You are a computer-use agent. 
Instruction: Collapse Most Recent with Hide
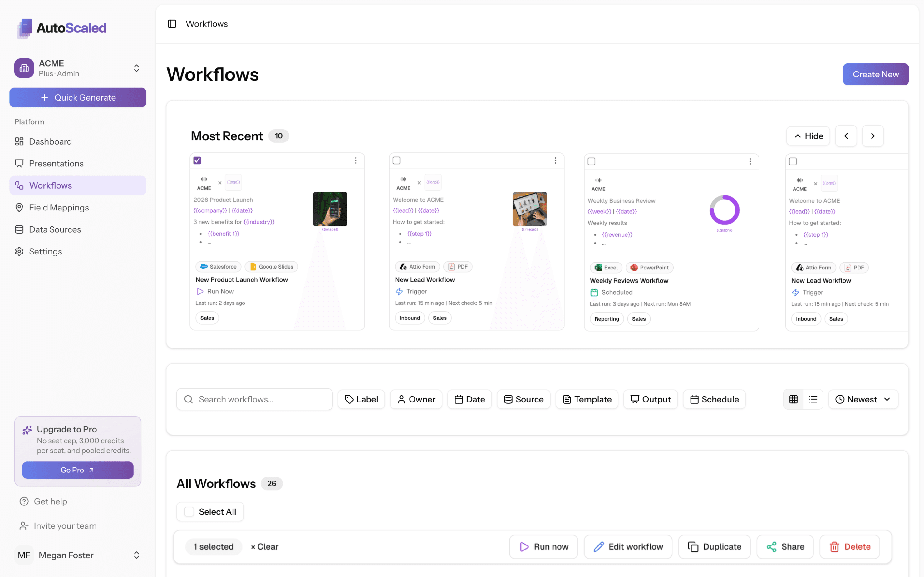coord(808,136)
